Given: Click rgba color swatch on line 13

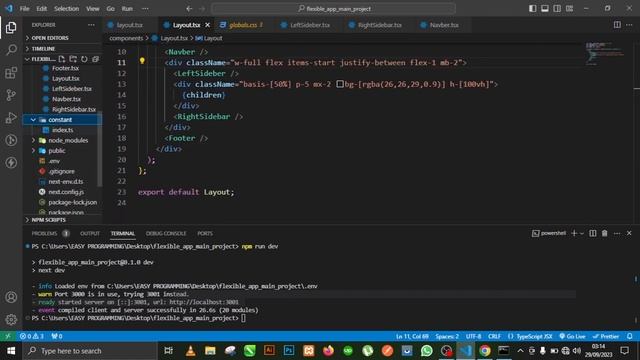Looking at the screenshot, I should 340,84.
